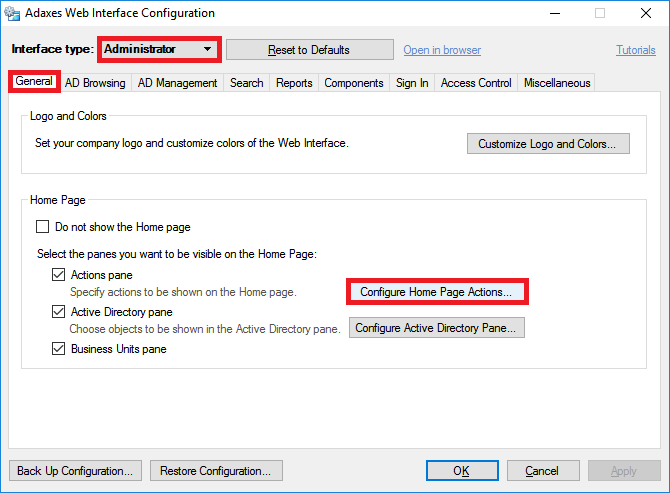Viewport: 670px width, 493px height.
Task: Click Configure Active Directory Pane button
Action: 437,328
